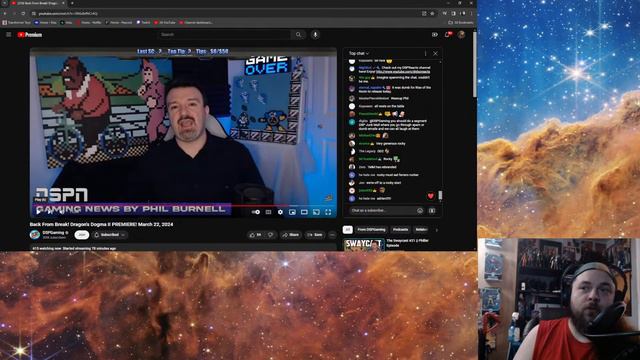Open 'The Swaycast' suggested video title
This screenshot has width=640, height=360.
[407, 243]
